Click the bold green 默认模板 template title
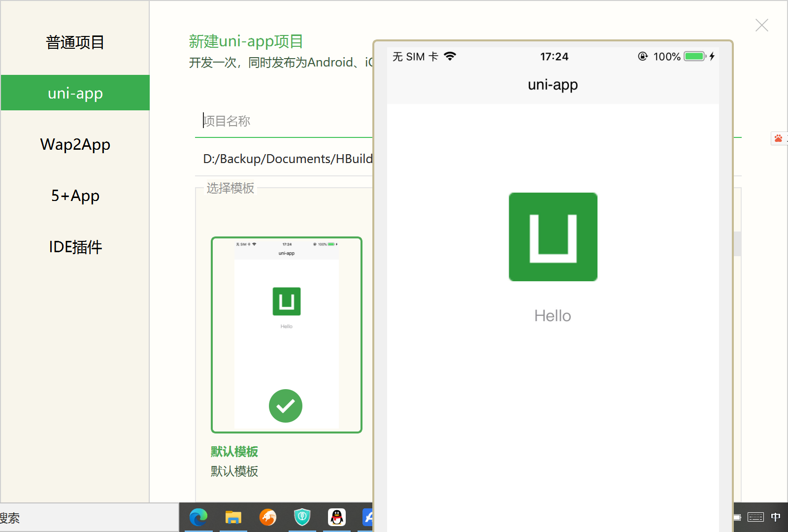Viewport: 788px width, 532px height. [234, 452]
